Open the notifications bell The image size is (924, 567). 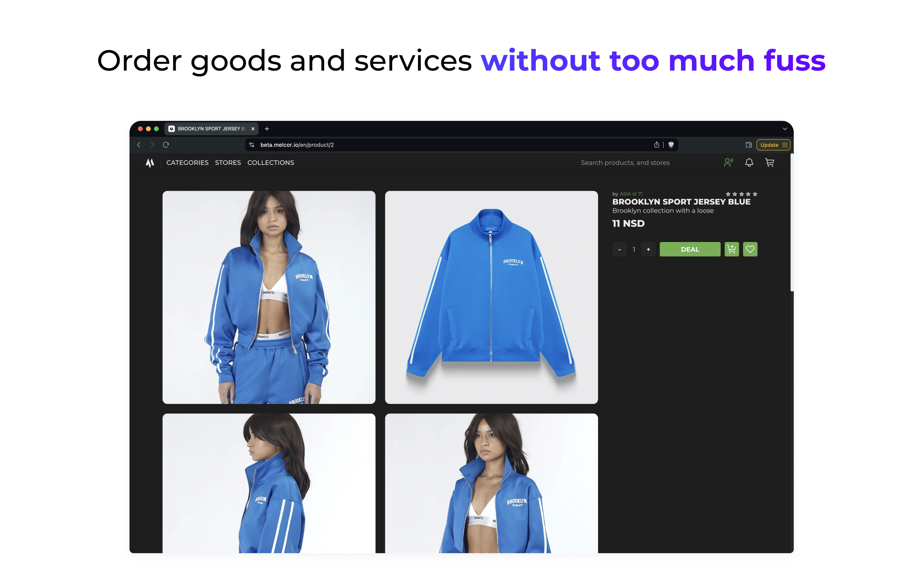click(749, 162)
